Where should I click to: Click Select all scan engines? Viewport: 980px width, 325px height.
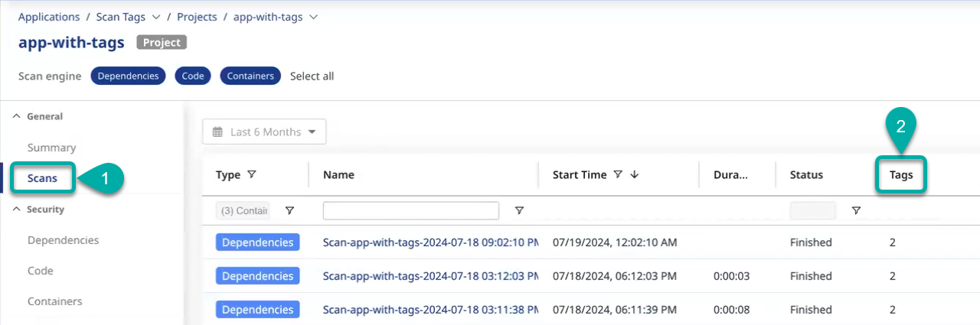tap(312, 76)
